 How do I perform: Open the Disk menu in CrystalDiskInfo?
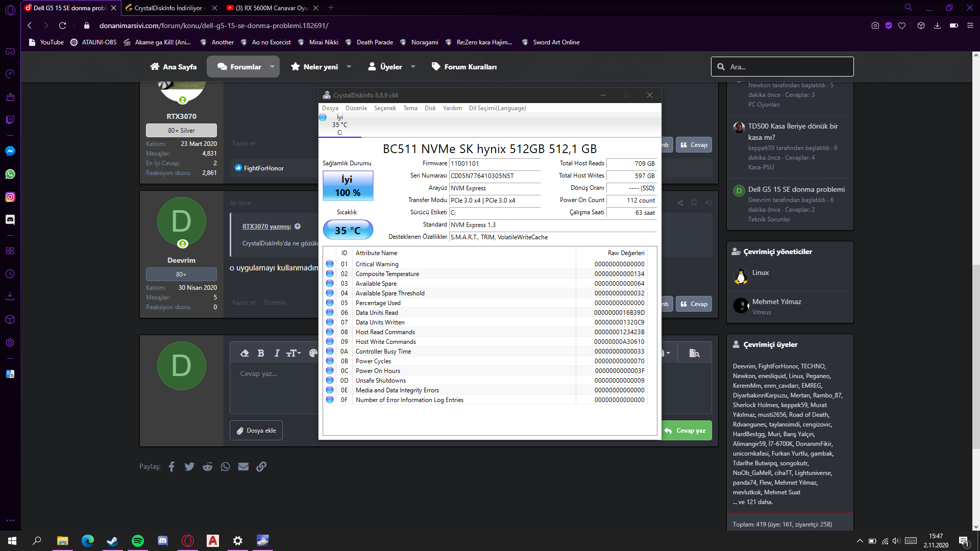pyautogui.click(x=430, y=108)
